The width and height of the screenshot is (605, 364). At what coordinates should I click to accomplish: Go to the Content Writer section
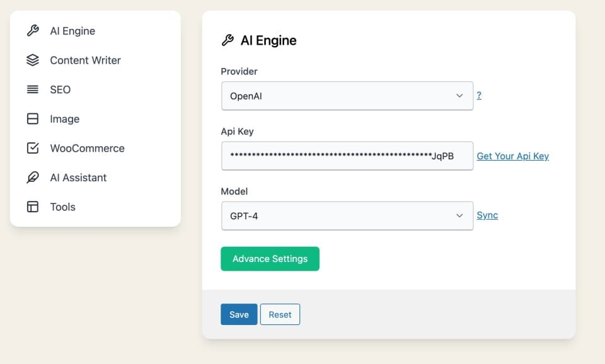[x=85, y=60]
